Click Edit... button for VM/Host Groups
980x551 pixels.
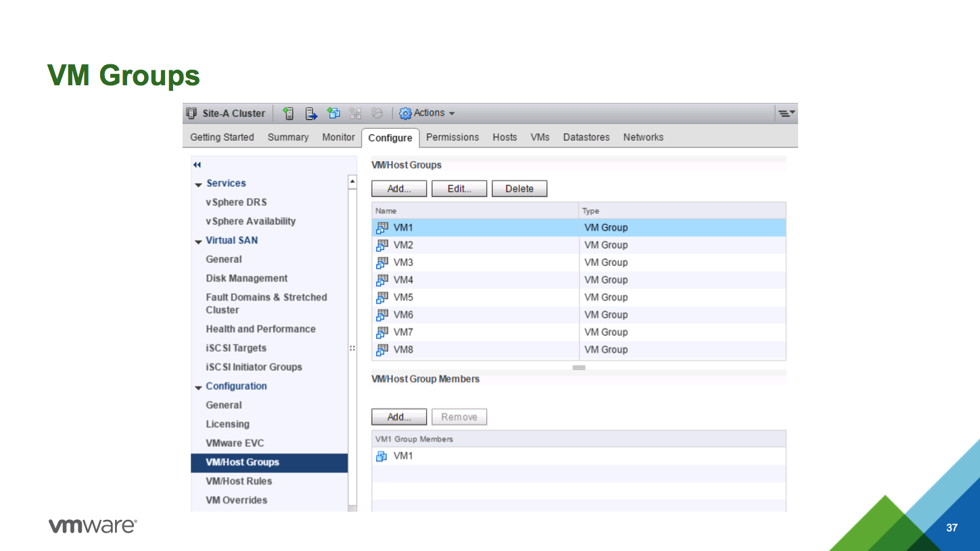(459, 189)
